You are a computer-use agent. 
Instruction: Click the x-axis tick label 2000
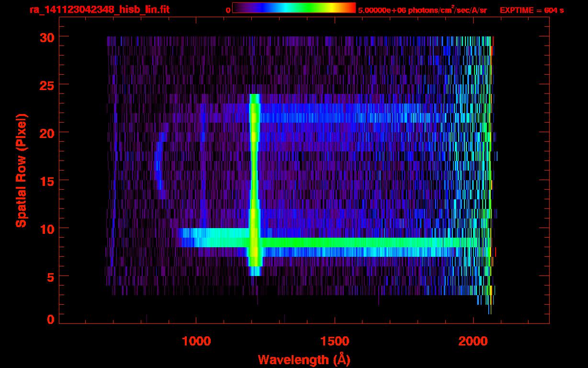pyautogui.click(x=473, y=341)
